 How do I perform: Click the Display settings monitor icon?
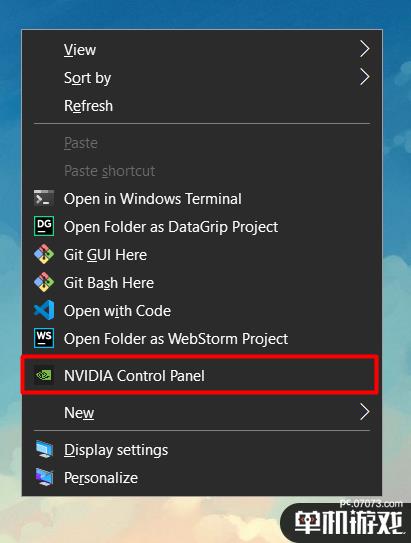[44, 449]
